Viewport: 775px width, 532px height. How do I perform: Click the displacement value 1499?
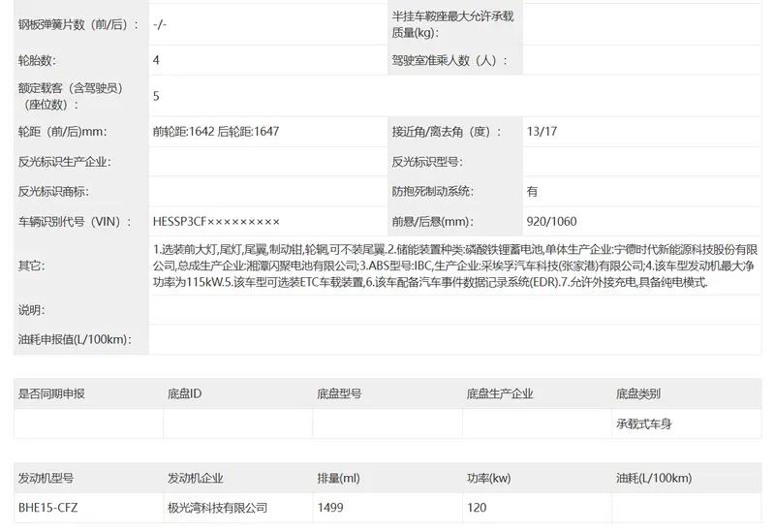tap(330, 507)
